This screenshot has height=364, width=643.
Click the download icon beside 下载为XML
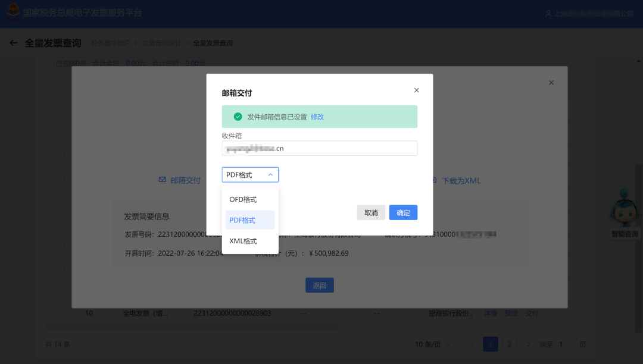tap(434, 180)
